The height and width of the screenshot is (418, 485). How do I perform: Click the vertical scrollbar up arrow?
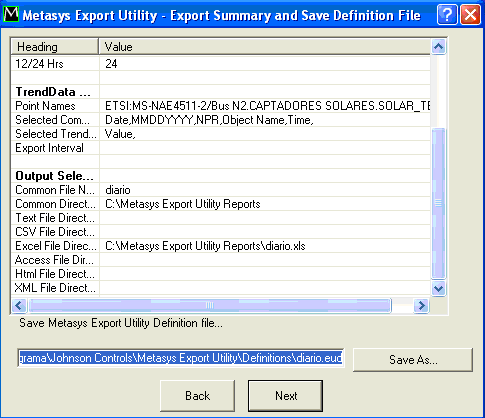click(438, 47)
